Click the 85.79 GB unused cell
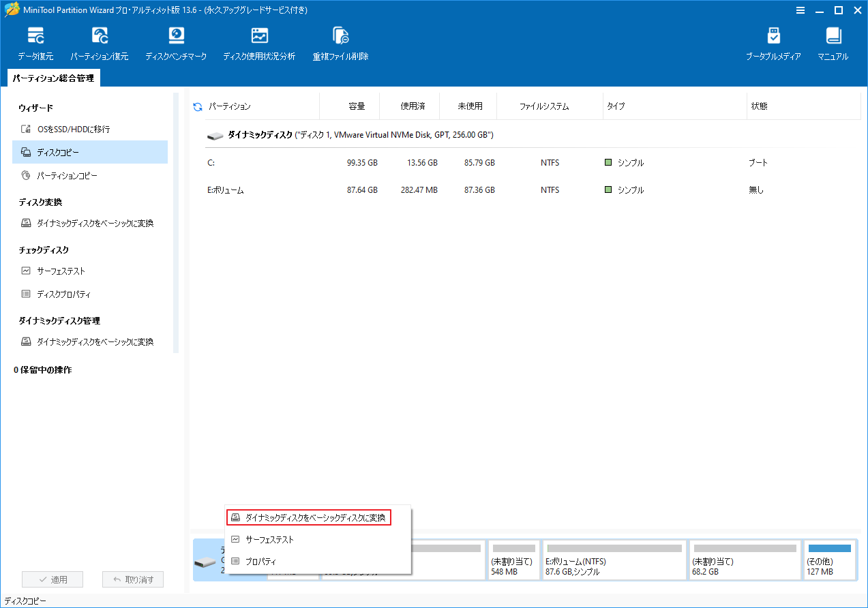Image resolution: width=868 pixels, height=608 pixels. (479, 163)
